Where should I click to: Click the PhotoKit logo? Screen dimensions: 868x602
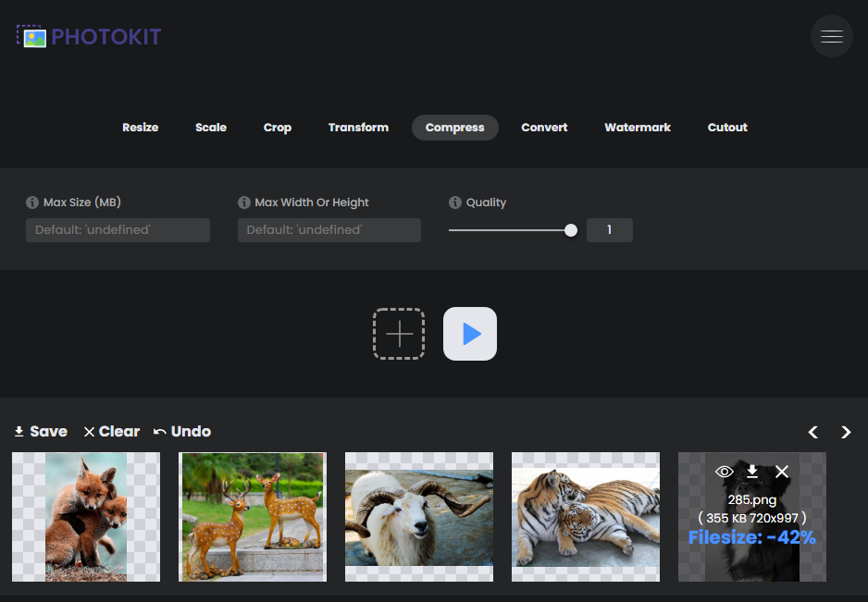pos(89,37)
